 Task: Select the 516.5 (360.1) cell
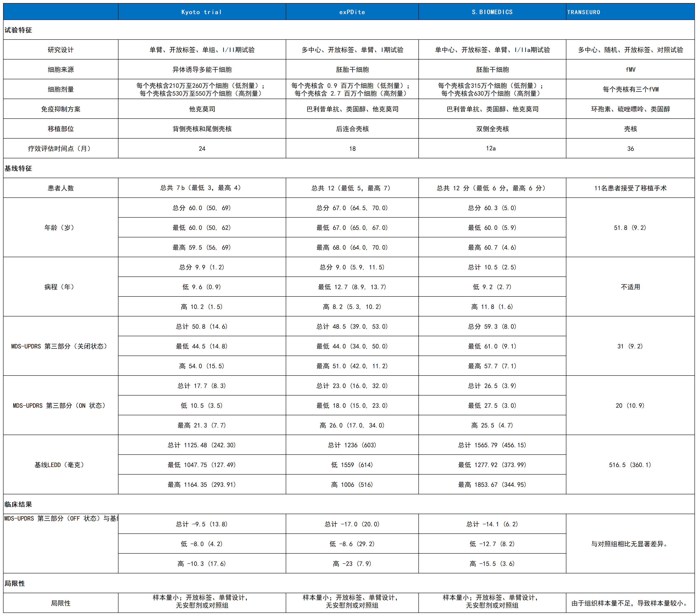630,465
